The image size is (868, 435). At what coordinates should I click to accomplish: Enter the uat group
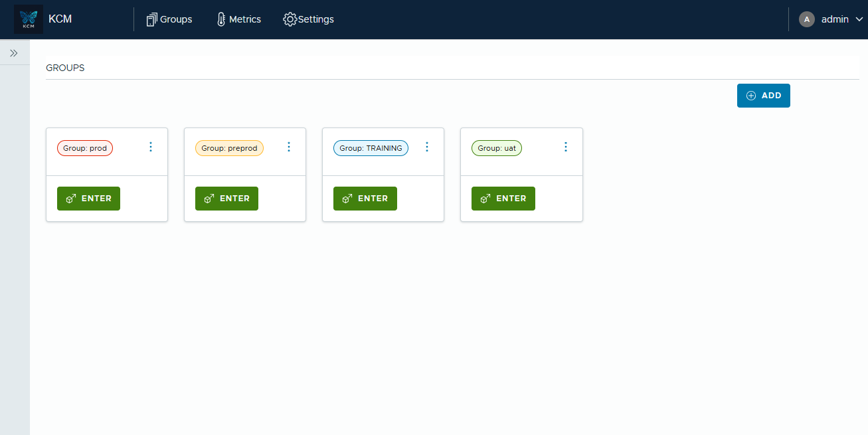pyautogui.click(x=503, y=199)
